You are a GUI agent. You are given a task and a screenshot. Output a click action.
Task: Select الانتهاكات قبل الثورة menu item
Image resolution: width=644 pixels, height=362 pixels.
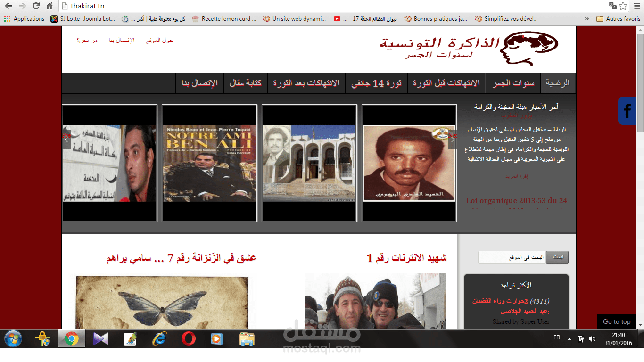[446, 83]
